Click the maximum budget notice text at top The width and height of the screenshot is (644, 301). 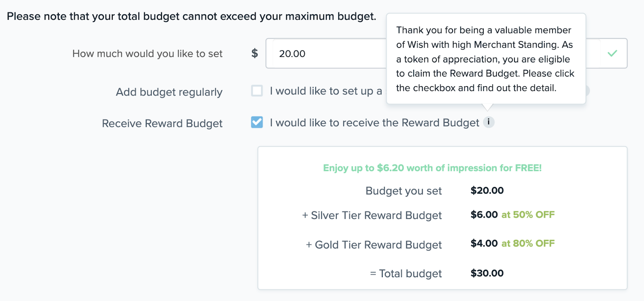(x=192, y=17)
